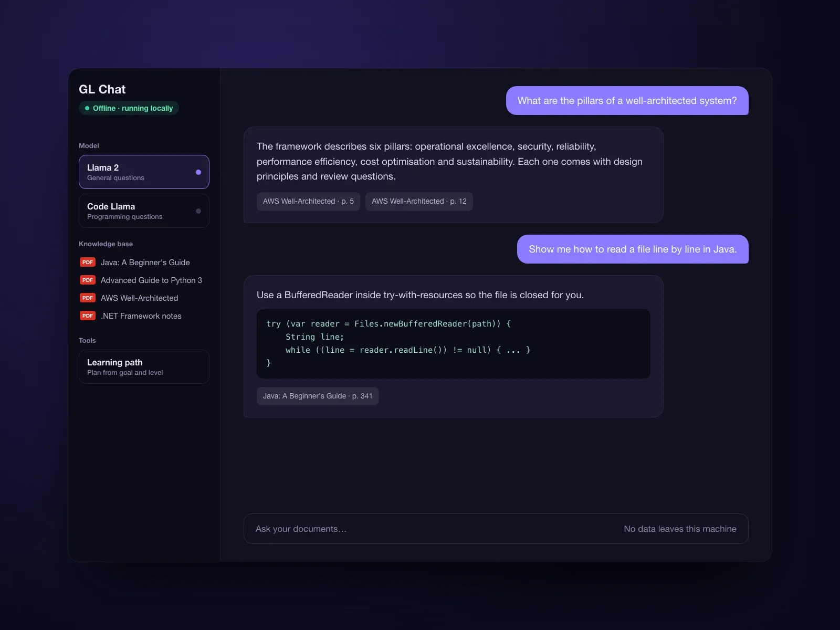840x630 pixels.
Task: Click the Model section heading
Action: [89, 145]
